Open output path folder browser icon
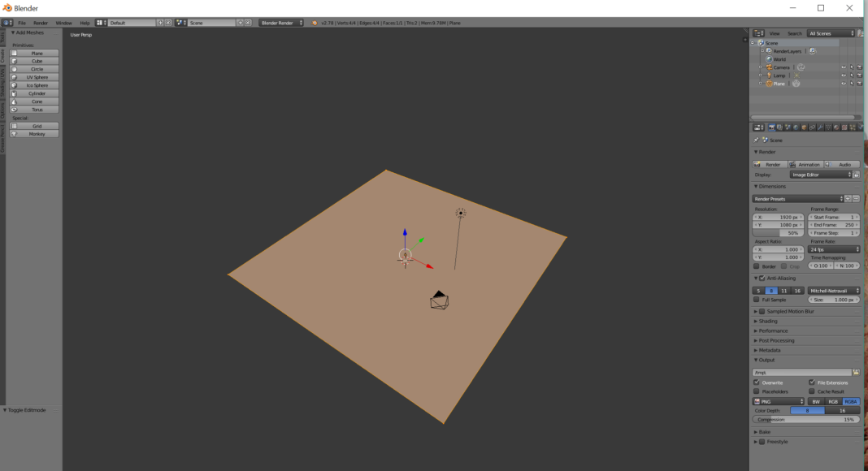 856,373
